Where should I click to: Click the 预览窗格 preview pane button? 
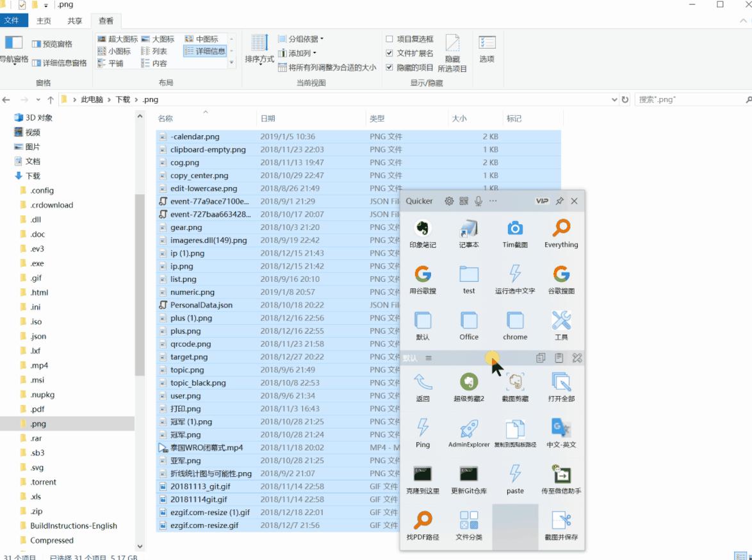53,44
